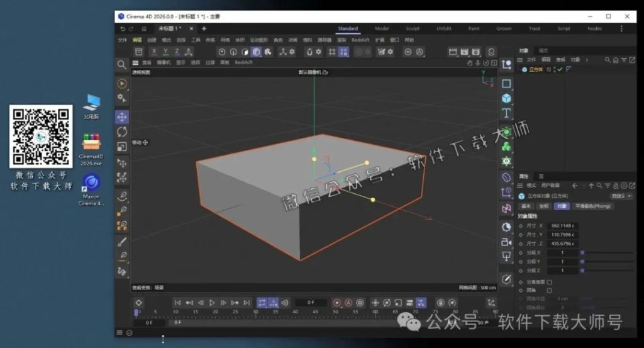
Task: Click the current frame 0 F field
Action: coord(311,303)
